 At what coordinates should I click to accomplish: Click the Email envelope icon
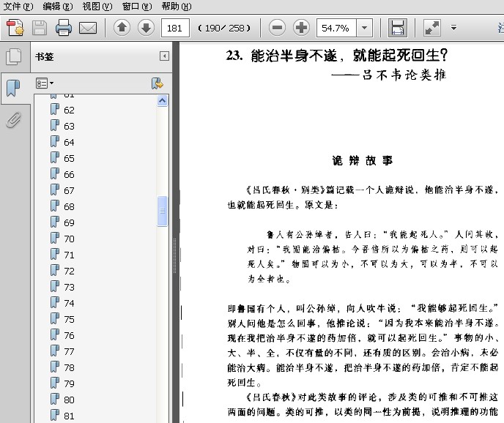click(x=88, y=29)
